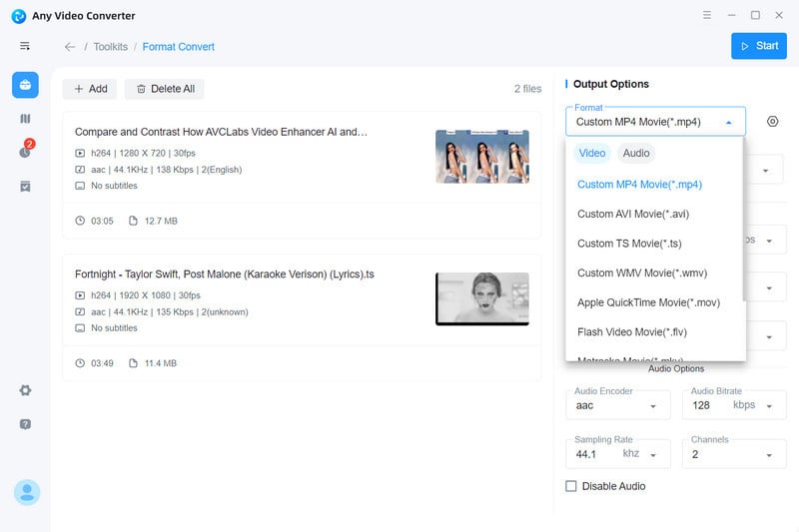This screenshot has width=799, height=532.
Task: Click the Fortnight video thumbnail
Action: coord(482,298)
